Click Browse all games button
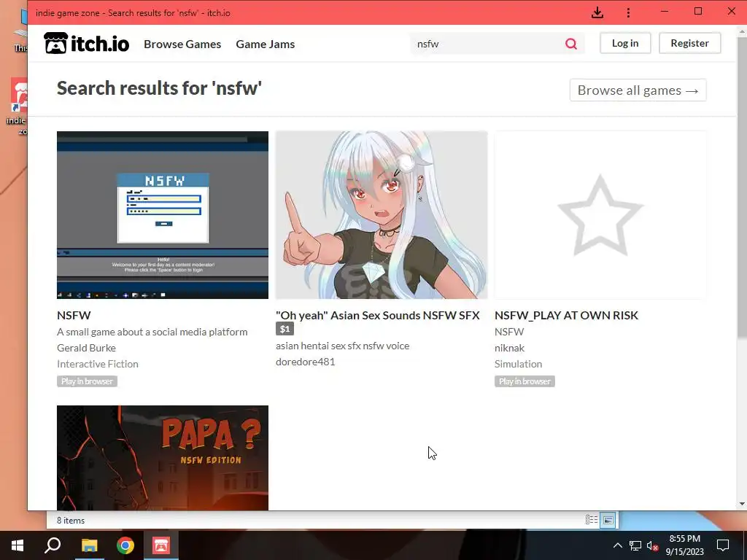The image size is (747, 560). click(638, 90)
